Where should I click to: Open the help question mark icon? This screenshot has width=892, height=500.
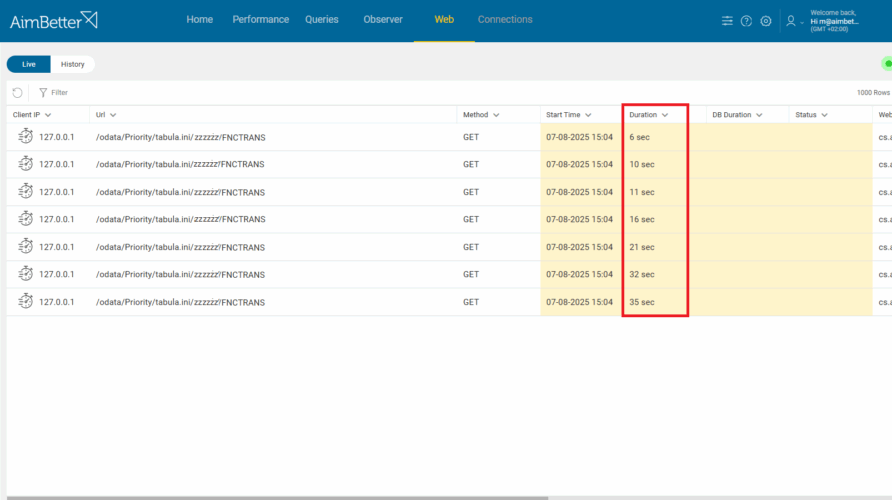click(x=746, y=21)
